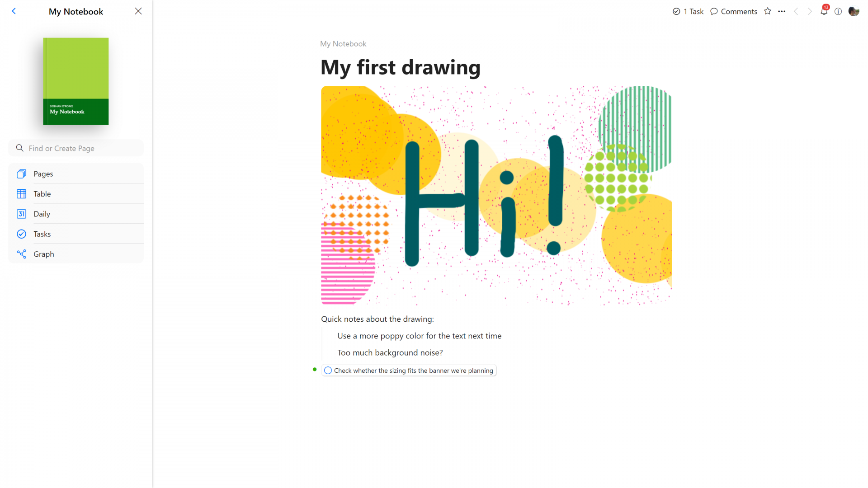Screen dimensions: 868x488
Task: Navigate to next page using arrow
Action: [x=810, y=11]
